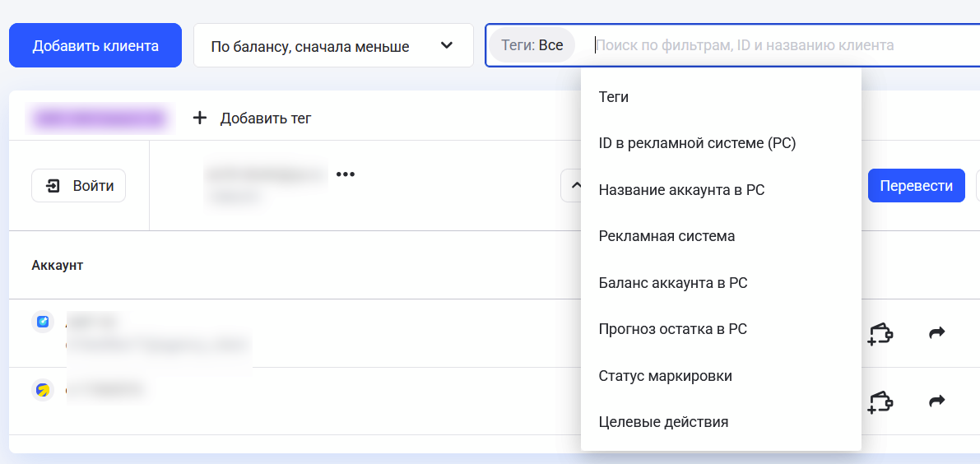Click the Войти login button
Image resolution: width=980 pixels, height=464 pixels.
79,185
